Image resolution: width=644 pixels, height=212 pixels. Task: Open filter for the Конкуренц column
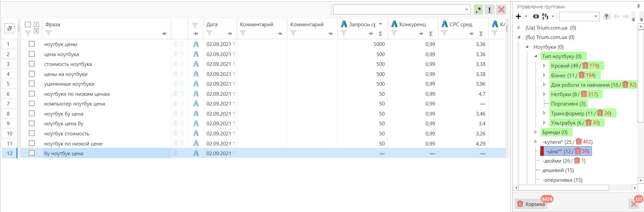click(x=394, y=33)
